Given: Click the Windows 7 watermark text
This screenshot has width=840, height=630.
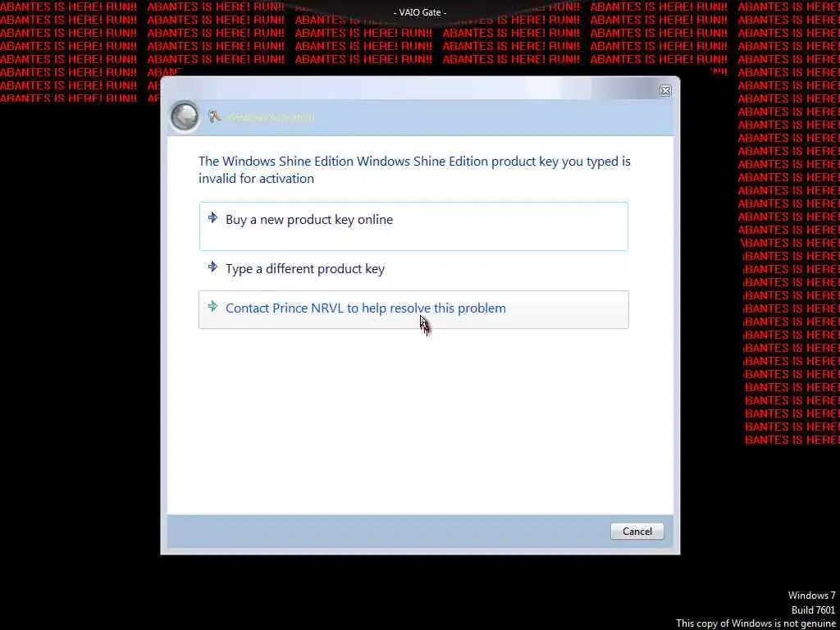Looking at the screenshot, I should click(811, 596).
